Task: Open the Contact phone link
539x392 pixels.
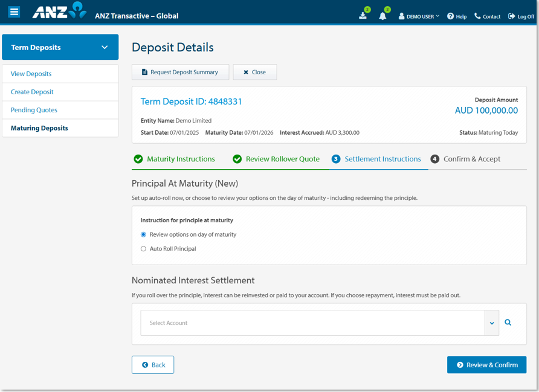Action: coord(487,16)
